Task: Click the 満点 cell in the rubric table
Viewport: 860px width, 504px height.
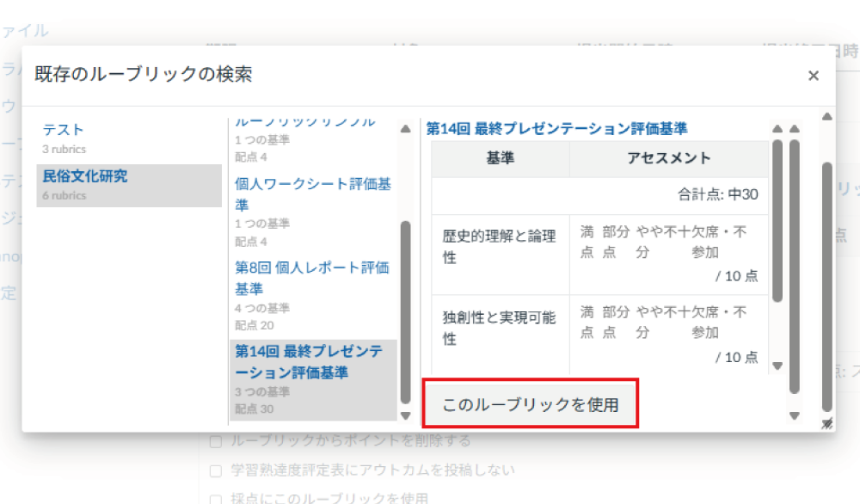Action: pos(587,244)
